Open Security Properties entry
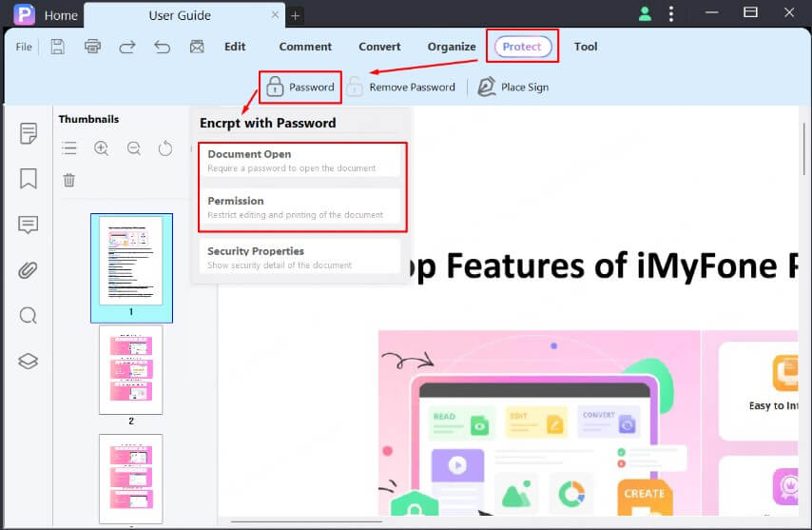Image resolution: width=812 pixels, height=530 pixels. tap(300, 258)
